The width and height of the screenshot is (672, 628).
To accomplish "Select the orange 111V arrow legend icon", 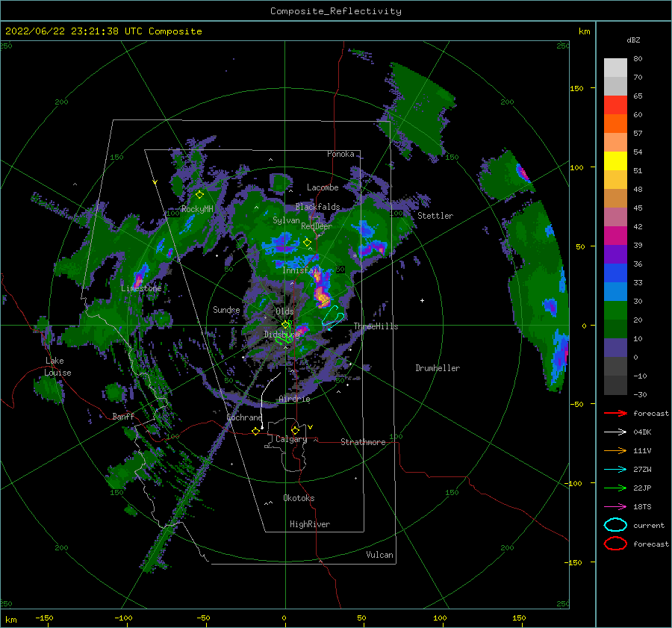I will tap(615, 450).
